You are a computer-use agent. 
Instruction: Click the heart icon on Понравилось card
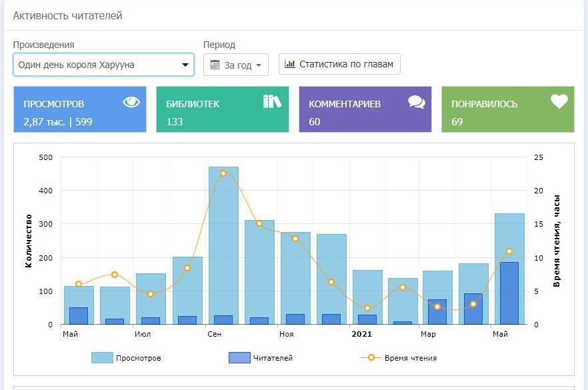point(559,101)
